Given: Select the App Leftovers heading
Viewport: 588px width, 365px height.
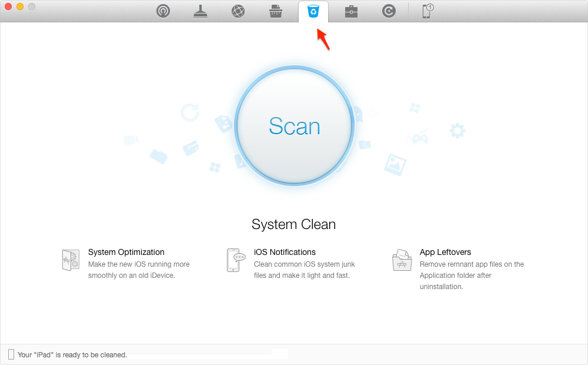Looking at the screenshot, I should (445, 252).
